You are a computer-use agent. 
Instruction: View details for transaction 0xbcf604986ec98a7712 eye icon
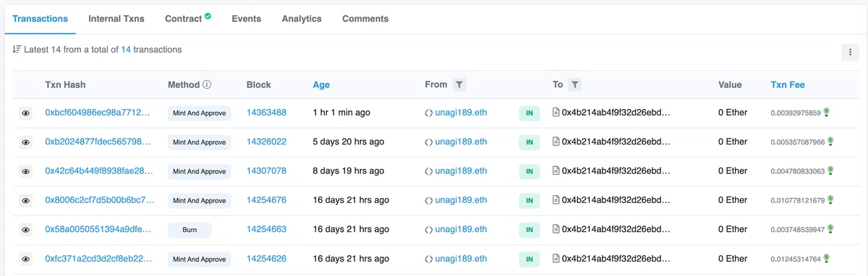(x=25, y=113)
